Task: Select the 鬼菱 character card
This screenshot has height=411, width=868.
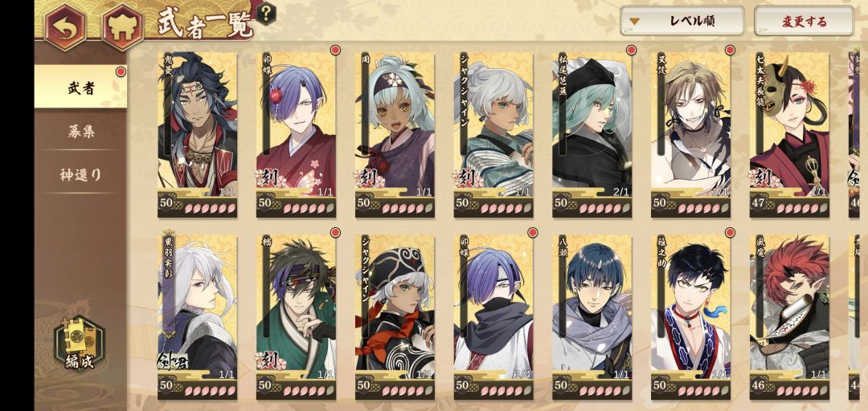Action: click(x=197, y=134)
